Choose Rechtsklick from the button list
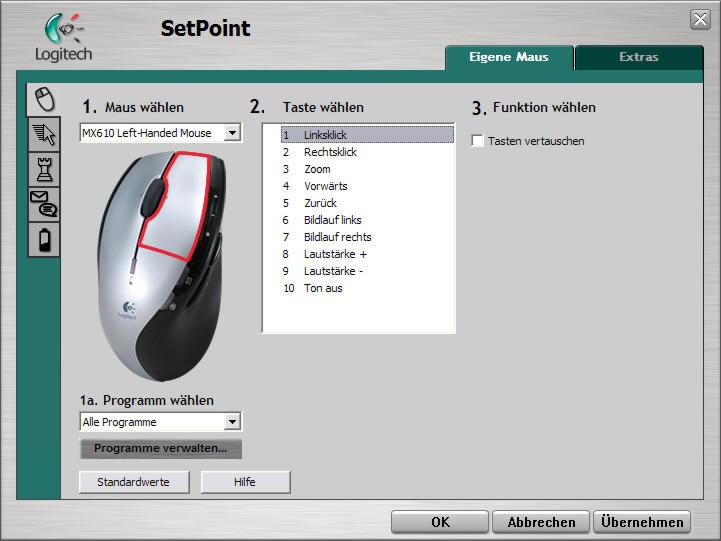721x541 pixels. pyautogui.click(x=330, y=152)
